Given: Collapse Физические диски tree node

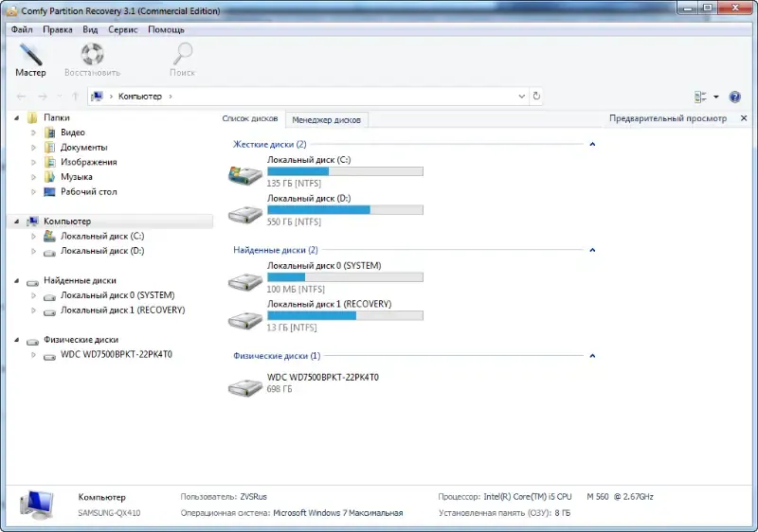Looking at the screenshot, I should click(x=16, y=340).
